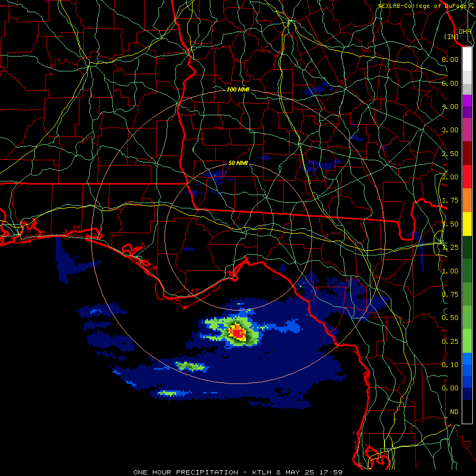Image resolution: width=476 pixels, height=476 pixels.
Task: Click the 4.00 legend value
Action: [x=450, y=106]
